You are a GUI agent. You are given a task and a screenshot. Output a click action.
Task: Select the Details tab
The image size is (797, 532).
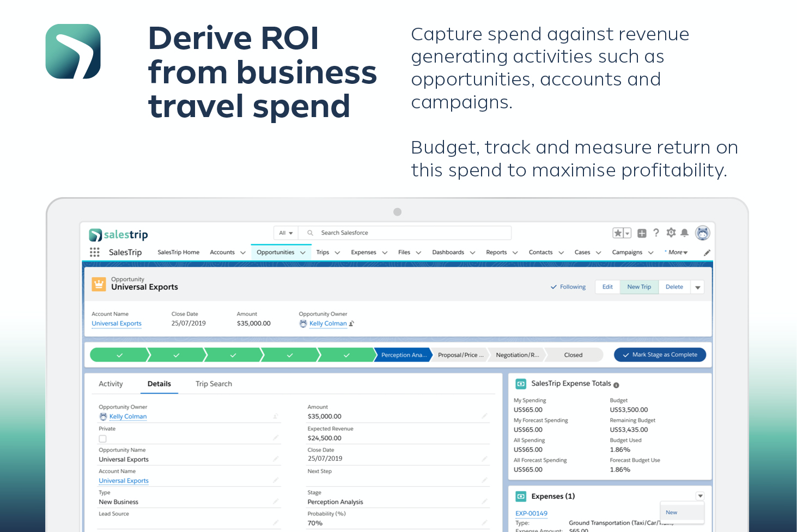159,384
